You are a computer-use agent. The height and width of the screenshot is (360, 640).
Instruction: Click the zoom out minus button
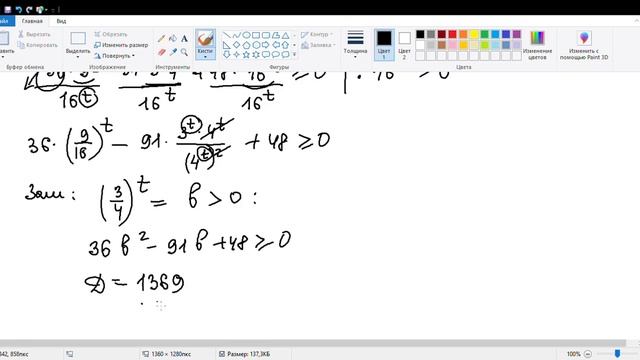588,354
